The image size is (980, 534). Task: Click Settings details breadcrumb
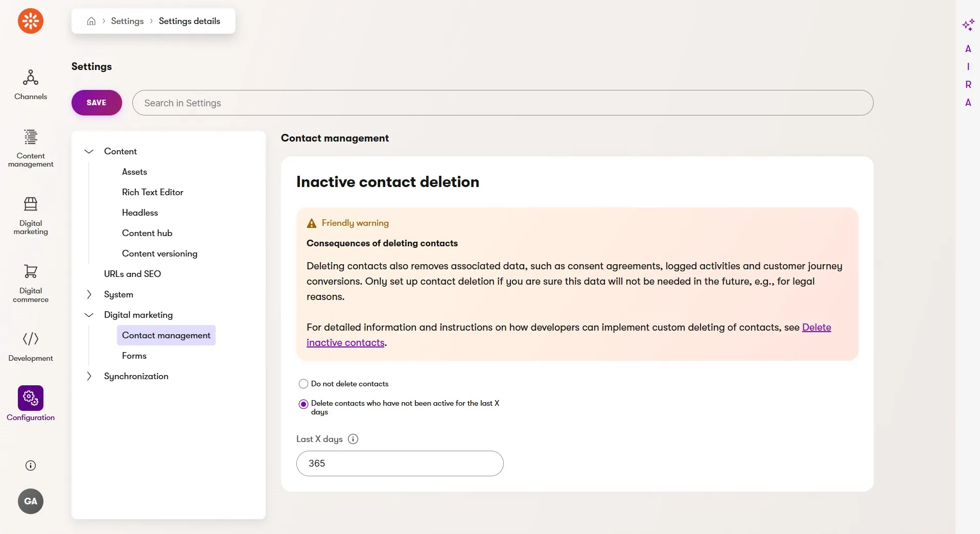(x=190, y=21)
